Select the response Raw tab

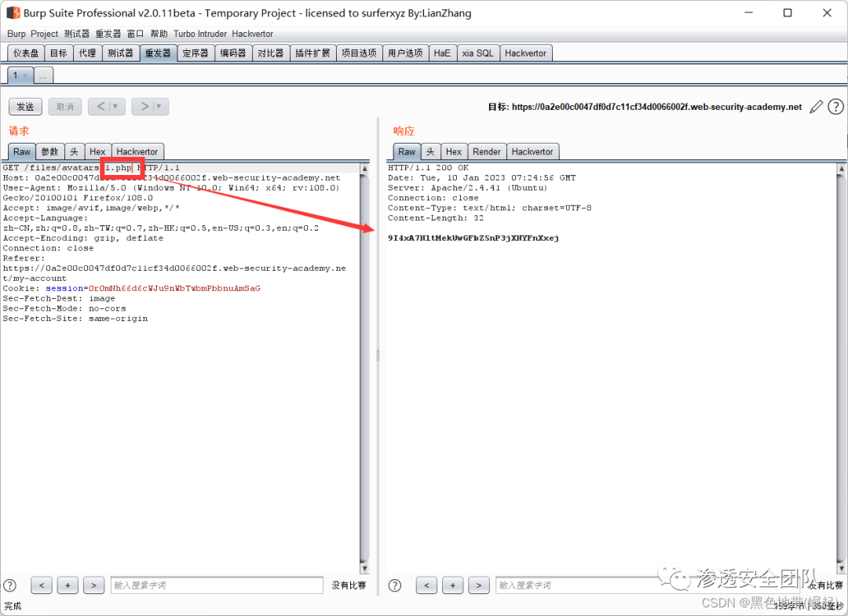point(407,151)
